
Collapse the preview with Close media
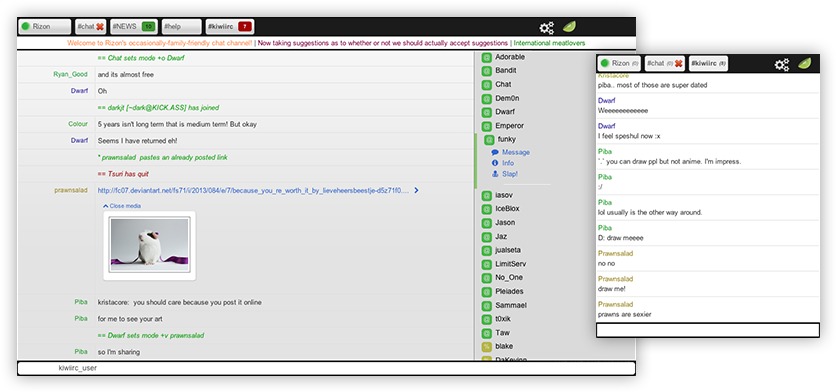(x=122, y=206)
